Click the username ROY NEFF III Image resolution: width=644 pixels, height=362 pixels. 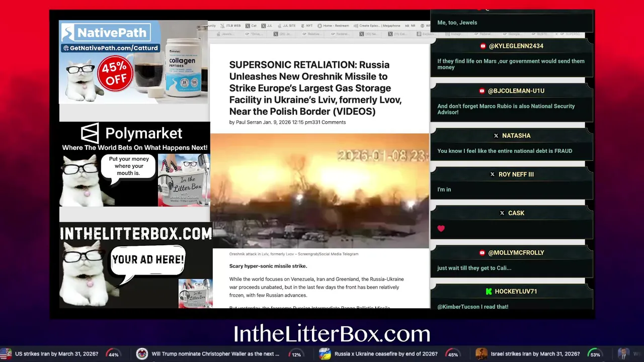point(516,174)
